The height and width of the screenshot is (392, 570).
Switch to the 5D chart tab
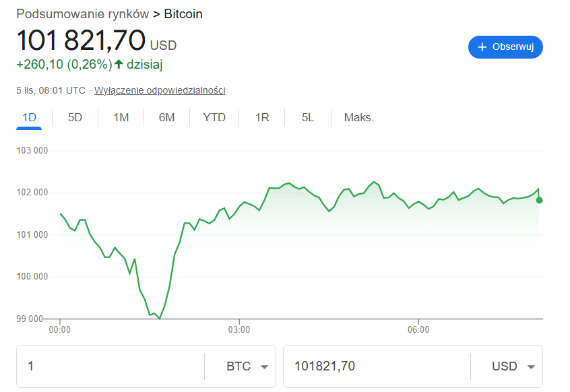tap(75, 118)
